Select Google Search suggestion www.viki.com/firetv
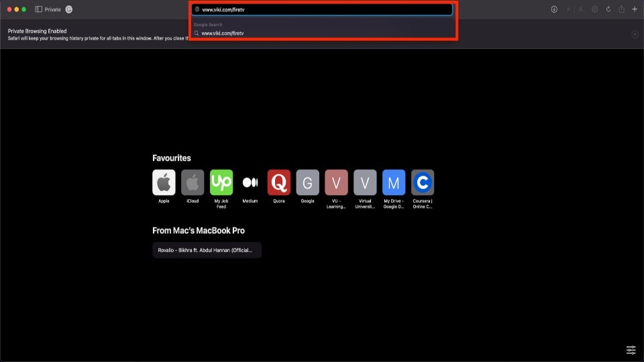The height and width of the screenshot is (362, 644). point(323,34)
